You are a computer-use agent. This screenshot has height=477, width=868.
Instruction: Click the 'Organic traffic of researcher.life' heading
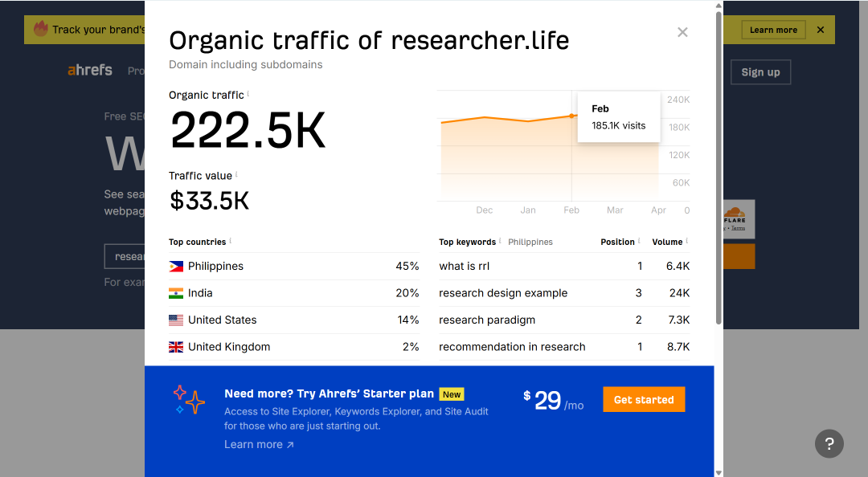pyautogui.click(x=369, y=40)
